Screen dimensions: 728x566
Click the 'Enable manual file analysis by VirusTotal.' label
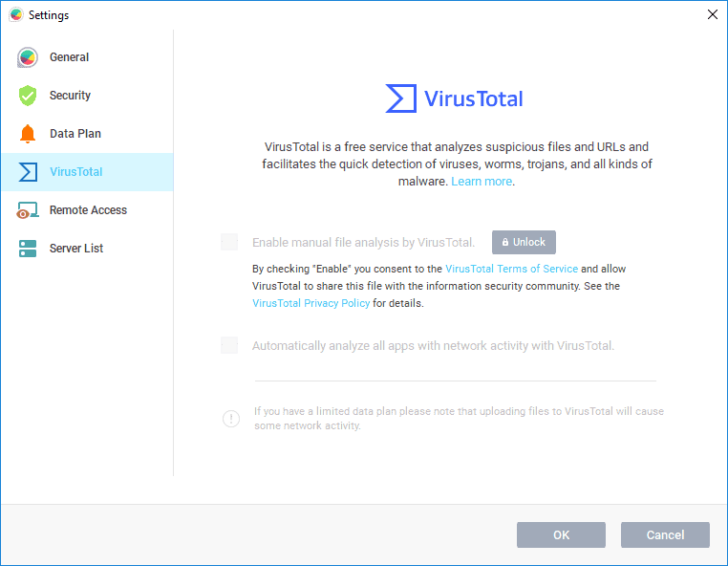[364, 243]
